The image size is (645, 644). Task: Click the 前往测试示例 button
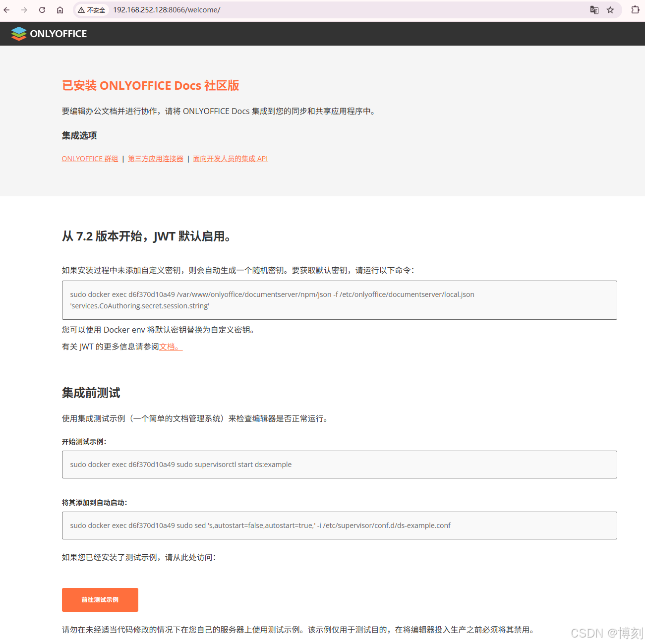point(100,600)
